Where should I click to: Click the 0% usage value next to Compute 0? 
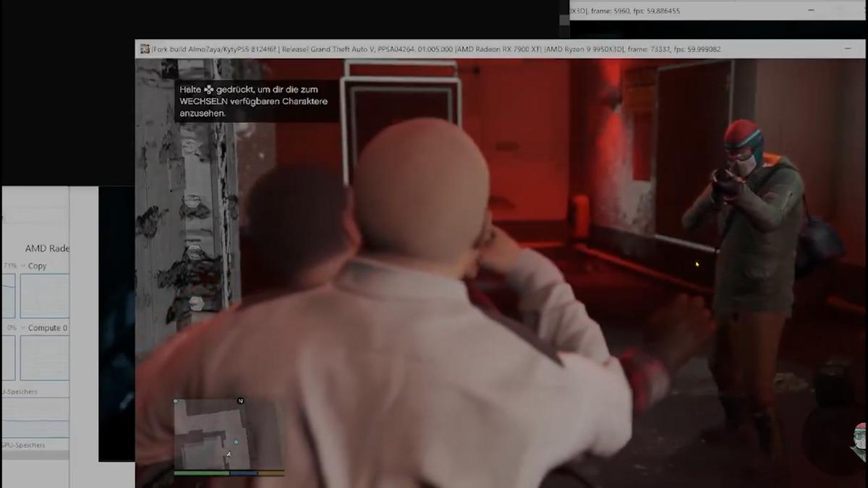pos(11,328)
